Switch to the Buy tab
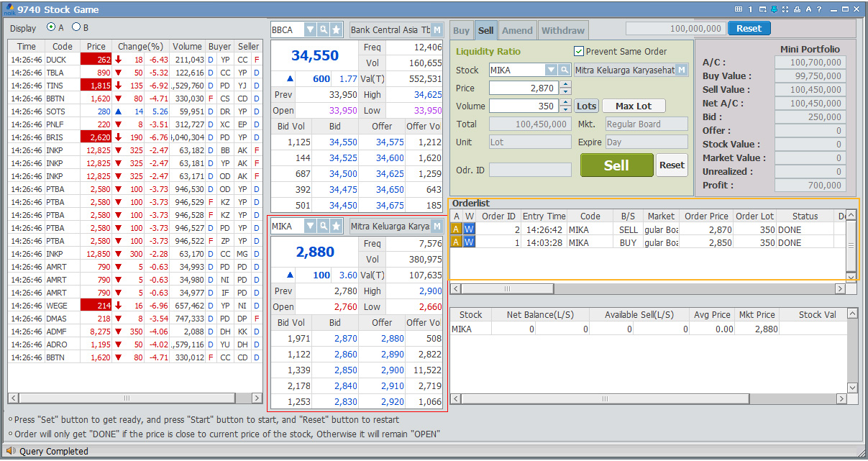 click(461, 30)
